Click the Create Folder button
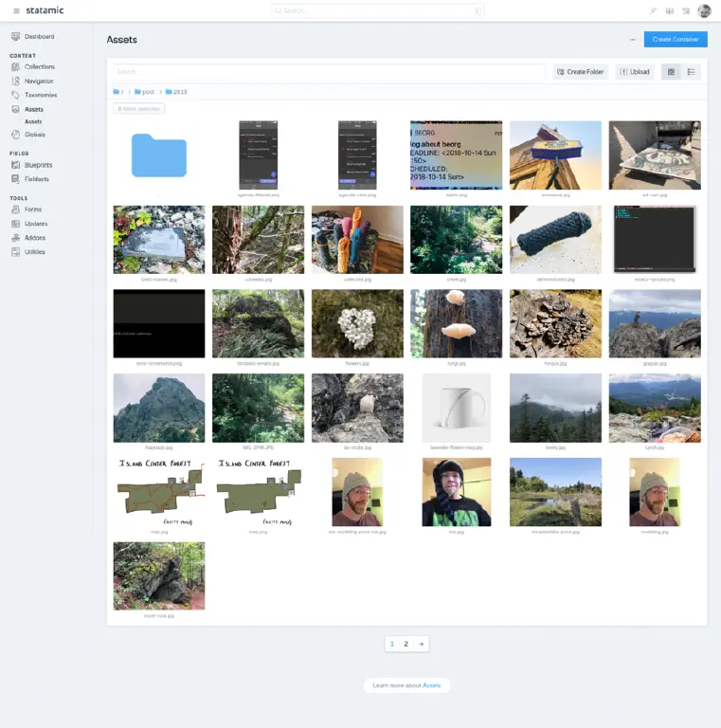This screenshot has width=721, height=728. pyautogui.click(x=581, y=71)
